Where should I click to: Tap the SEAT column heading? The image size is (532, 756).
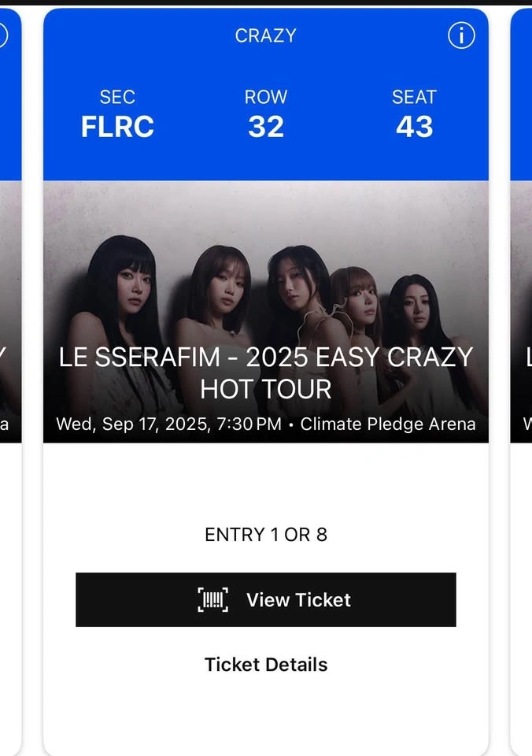tap(414, 97)
